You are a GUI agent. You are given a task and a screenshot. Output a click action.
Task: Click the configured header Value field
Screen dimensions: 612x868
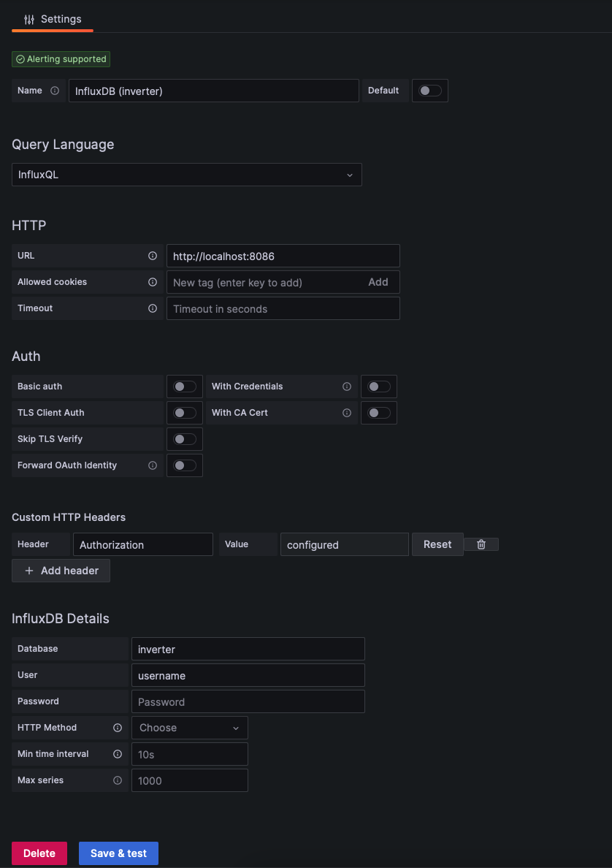pyautogui.click(x=345, y=545)
